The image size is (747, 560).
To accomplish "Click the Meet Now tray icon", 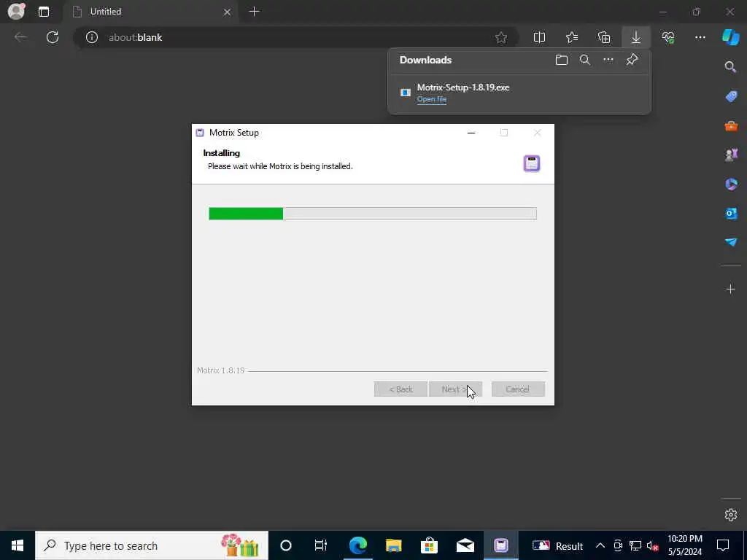I will (618, 545).
